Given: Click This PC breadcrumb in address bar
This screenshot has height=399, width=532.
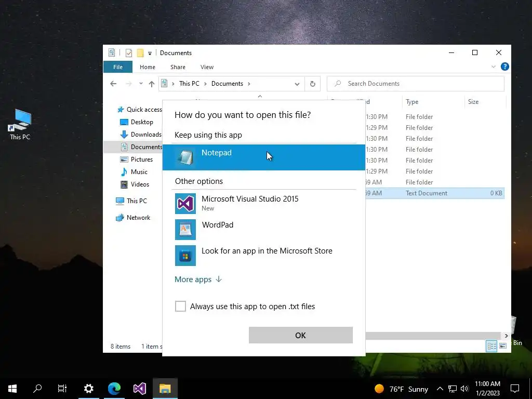Looking at the screenshot, I should click(x=189, y=84).
